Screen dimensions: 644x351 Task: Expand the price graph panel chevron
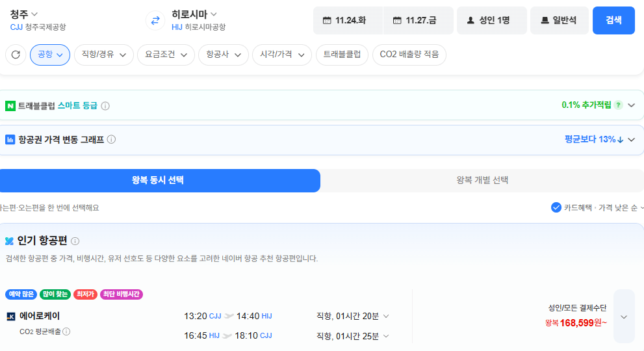coord(631,140)
